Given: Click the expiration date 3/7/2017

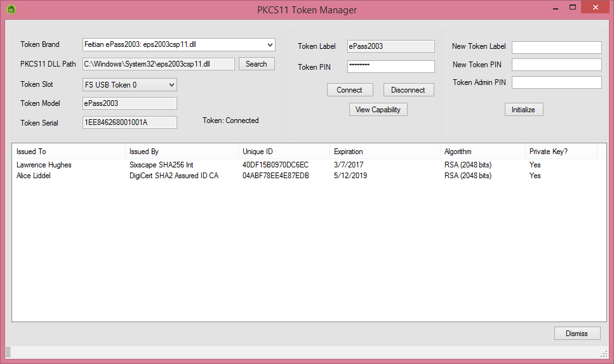Looking at the screenshot, I should (x=349, y=165).
